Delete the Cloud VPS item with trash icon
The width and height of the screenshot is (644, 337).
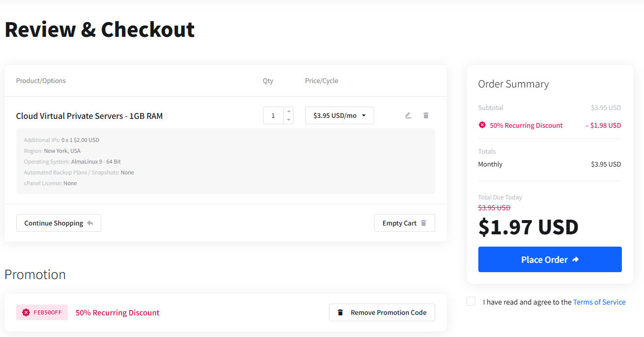click(x=426, y=115)
